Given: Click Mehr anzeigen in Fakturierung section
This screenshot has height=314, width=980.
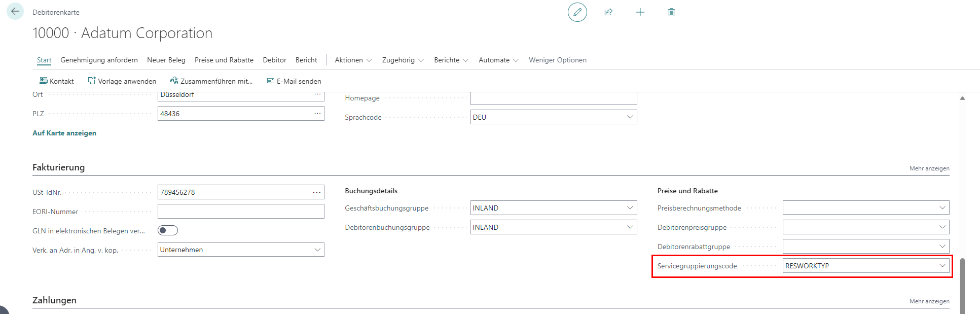Looking at the screenshot, I should 929,168.
